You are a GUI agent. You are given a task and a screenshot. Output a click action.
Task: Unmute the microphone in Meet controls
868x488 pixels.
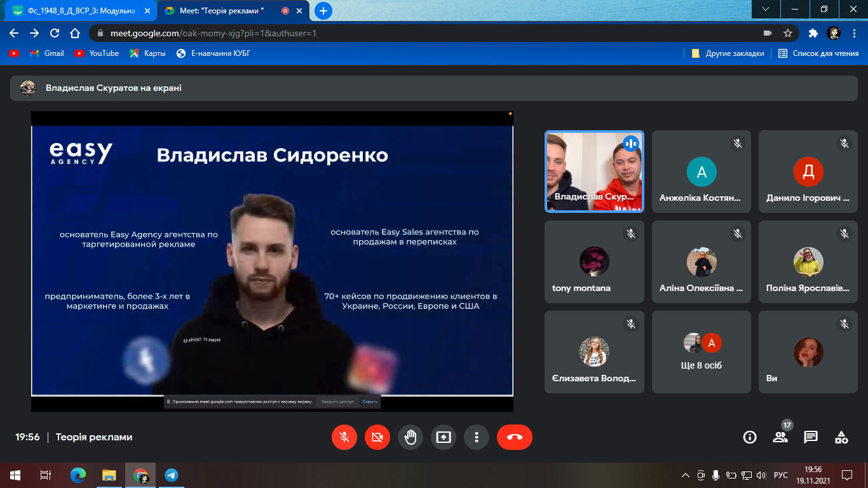[344, 437]
